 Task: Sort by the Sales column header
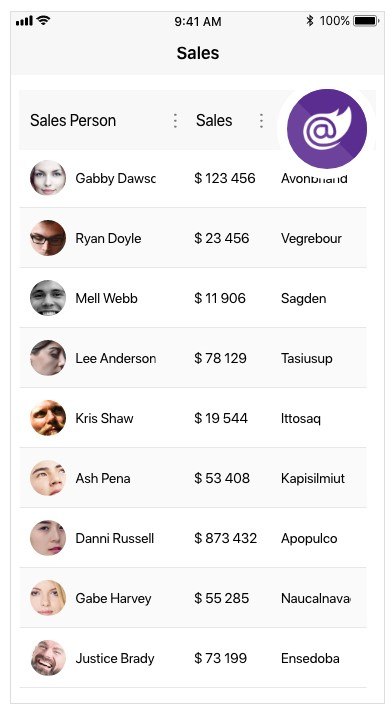(214, 120)
